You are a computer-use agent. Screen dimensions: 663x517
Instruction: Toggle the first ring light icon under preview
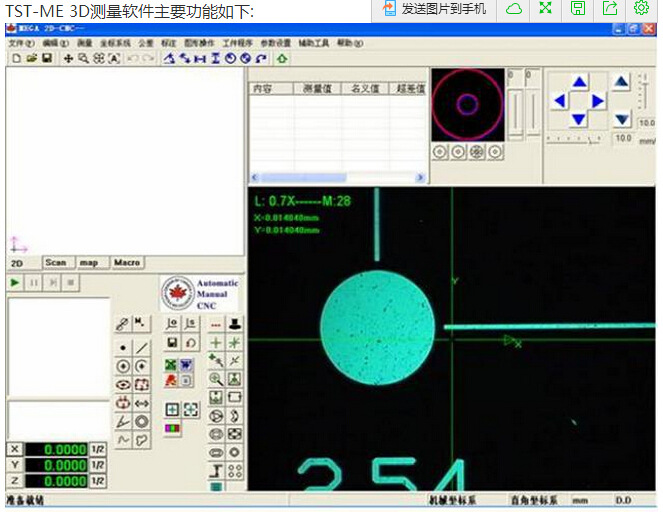pos(440,152)
